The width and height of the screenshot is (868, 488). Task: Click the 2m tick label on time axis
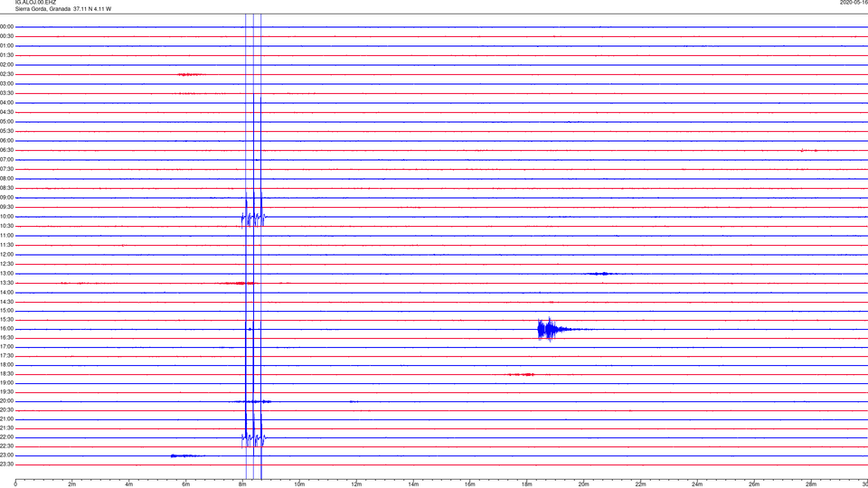pyautogui.click(x=72, y=484)
